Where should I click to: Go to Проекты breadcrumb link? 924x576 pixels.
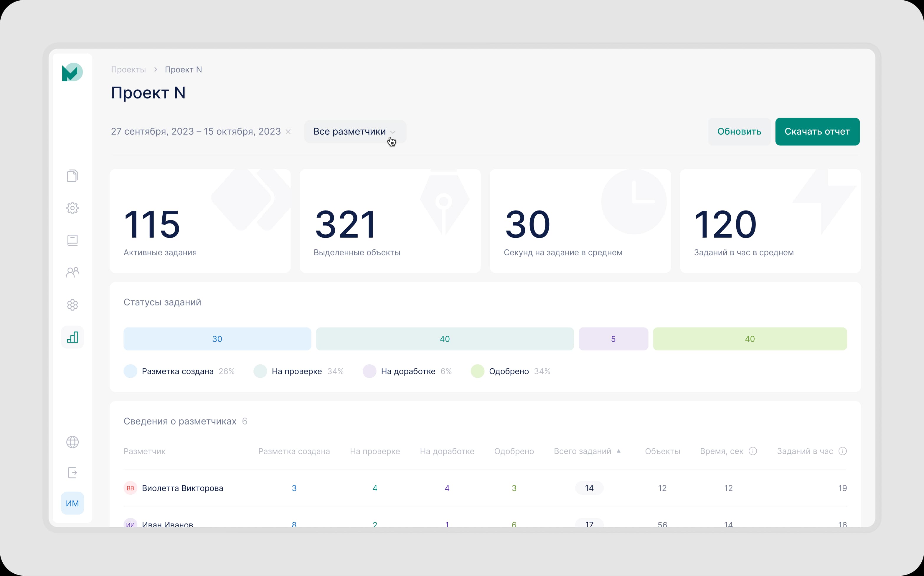128,70
